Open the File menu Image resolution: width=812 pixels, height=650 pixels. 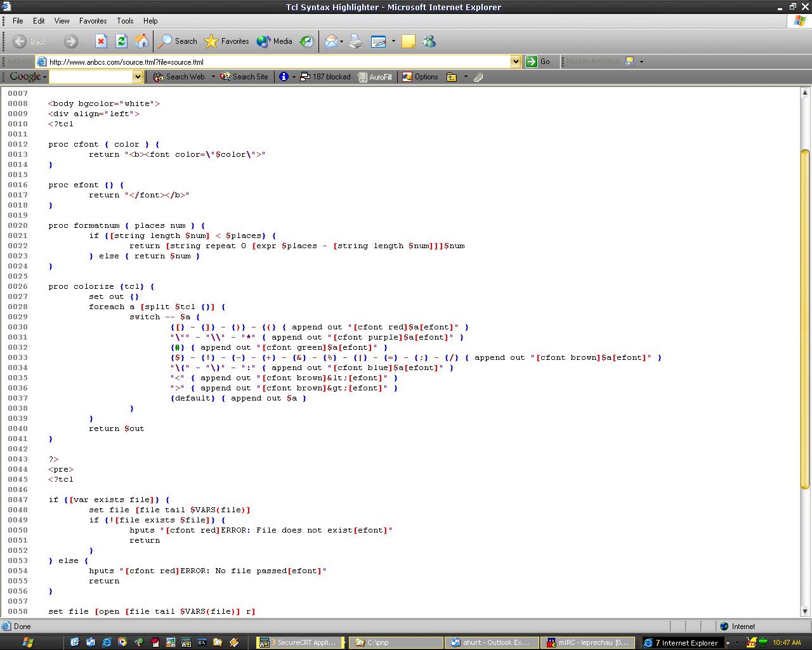pos(18,21)
